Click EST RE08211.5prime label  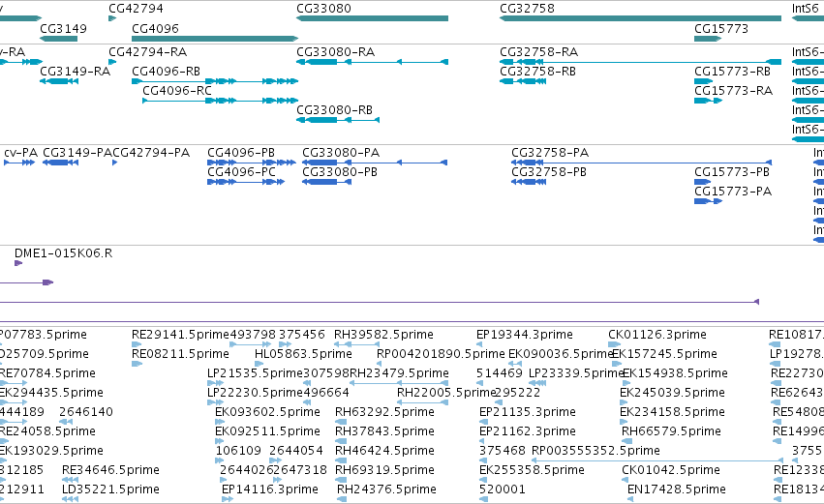(x=180, y=354)
